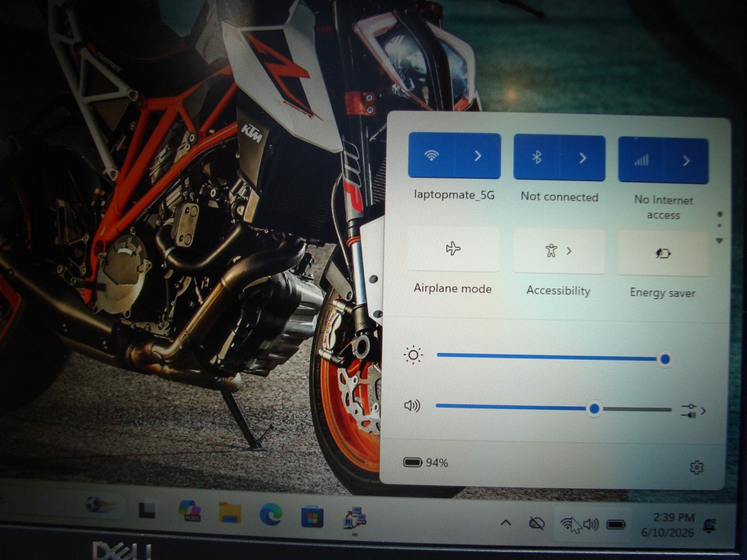Toggle the cellular signal tile
This screenshot has width=747, height=560.
point(641,161)
